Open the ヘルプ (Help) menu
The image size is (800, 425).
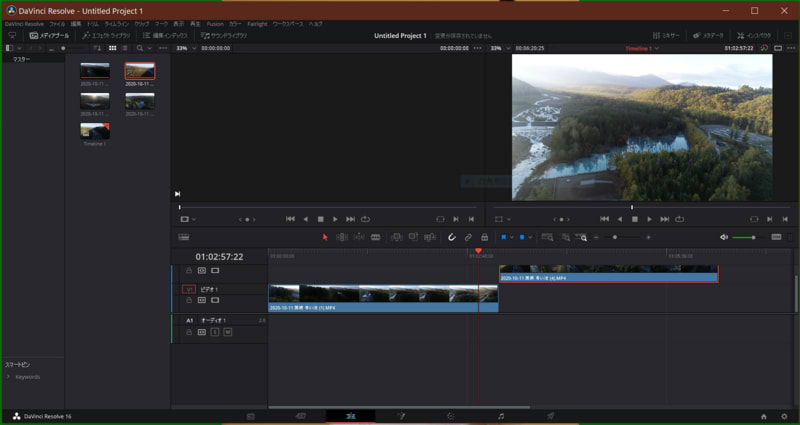(x=315, y=24)
